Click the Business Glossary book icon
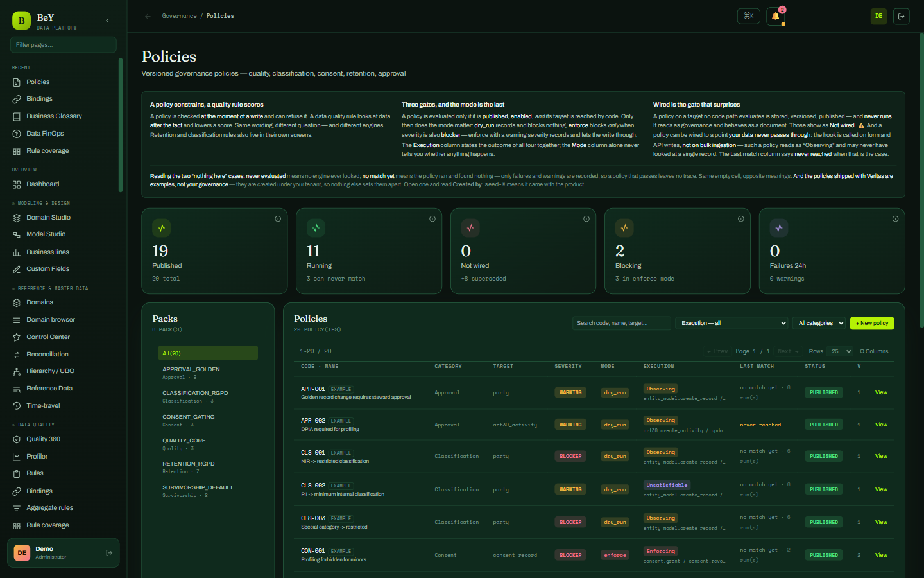The height and width of the screenshot is (578, 924). pyautogui.click(x=17, y=116)
